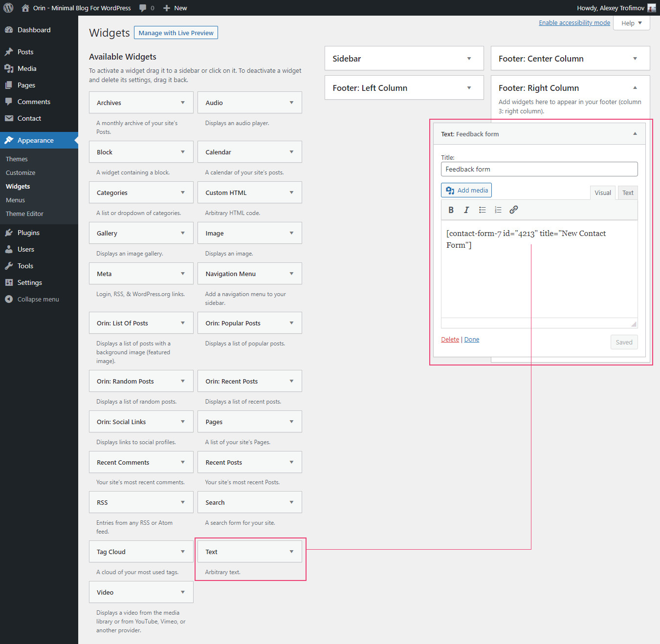Click Manage with Live Preview
Image resolution: width=660 pixels, height=644 pixels.
click(176, 32)
